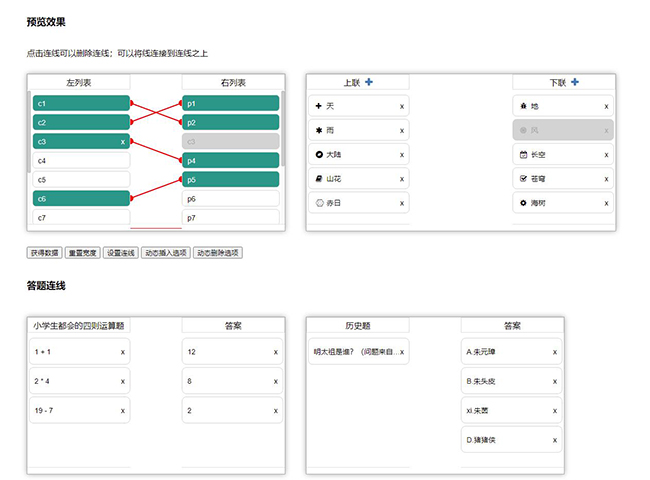The width and height of the screenshot is (650, 480).
Task: Click the 动态删除选项 button
Action: point(217,253)
